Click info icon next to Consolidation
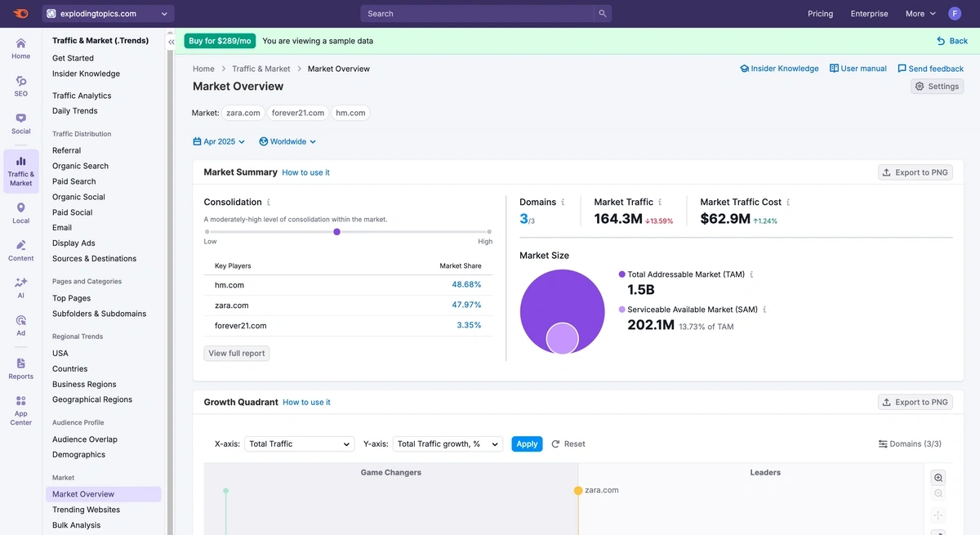Screen dimensions: 980x535 (x=269, y=203)
